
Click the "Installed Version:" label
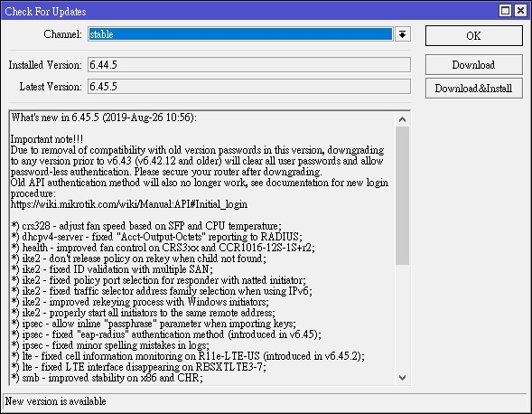pyautogui.click(x=45, y=65)
